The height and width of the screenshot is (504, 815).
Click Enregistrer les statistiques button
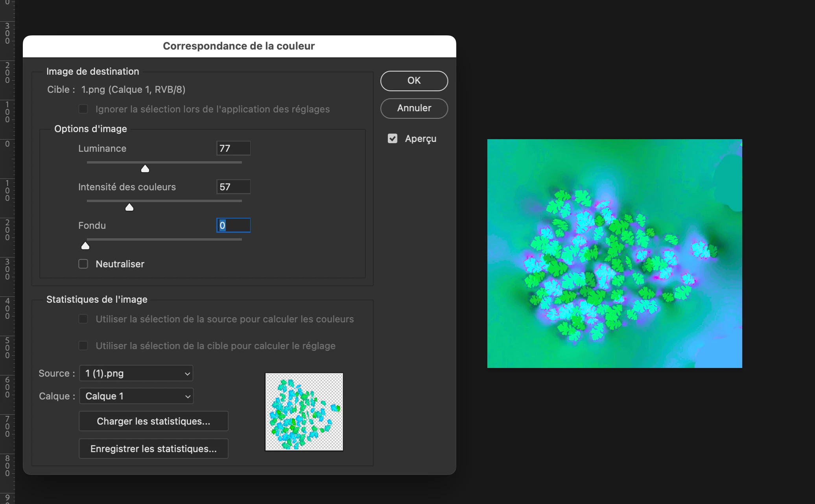pos(153,449)
